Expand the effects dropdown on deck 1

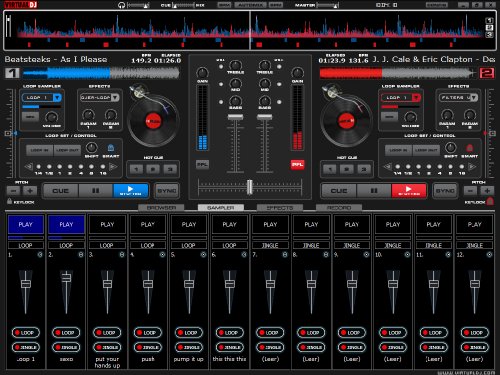click(115, 97)
